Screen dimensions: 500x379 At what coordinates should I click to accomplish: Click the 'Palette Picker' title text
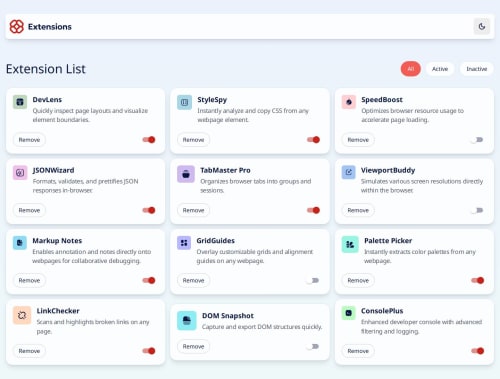click(388, 241)
